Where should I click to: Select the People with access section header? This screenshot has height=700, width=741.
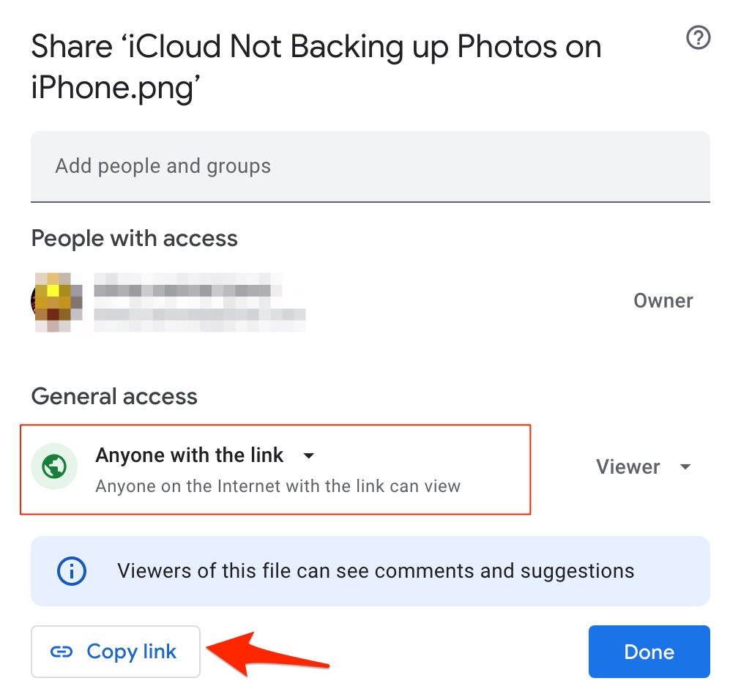pyautogui.click(x=134, y=238)
